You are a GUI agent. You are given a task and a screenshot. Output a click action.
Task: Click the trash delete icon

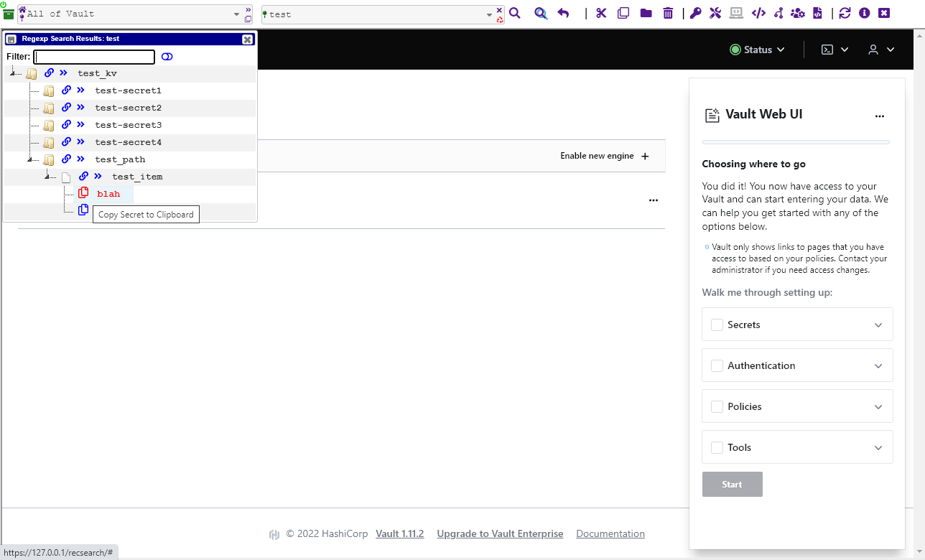(668, 13)
